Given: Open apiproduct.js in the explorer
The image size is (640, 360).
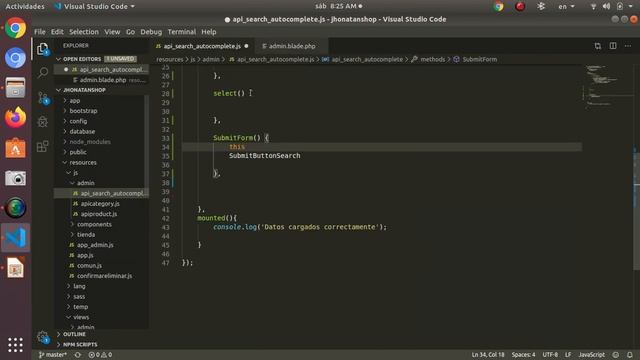Looking at the screenshot, I should click(x=98, y=214).
